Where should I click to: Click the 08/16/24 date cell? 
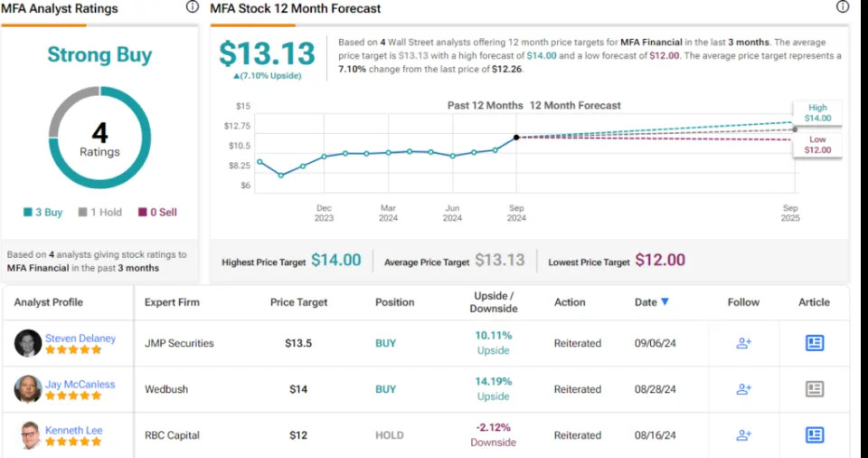[656, 435]
